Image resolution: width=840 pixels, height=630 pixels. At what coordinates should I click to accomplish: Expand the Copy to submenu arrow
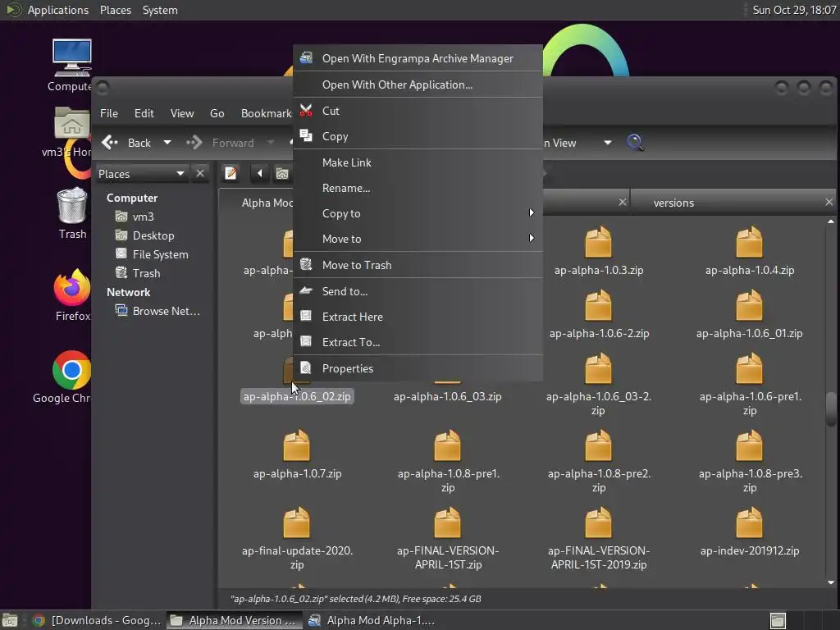(531, 212)
